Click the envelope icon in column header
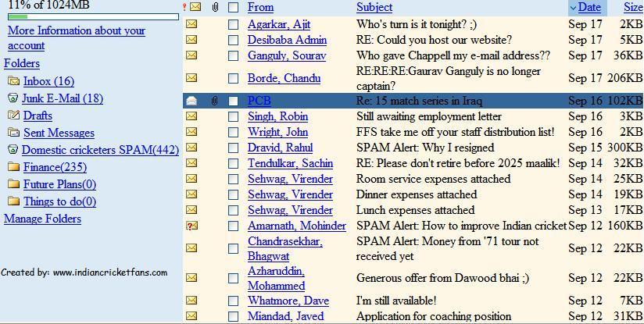Screen dimensions: 644x324 (195, 7)
